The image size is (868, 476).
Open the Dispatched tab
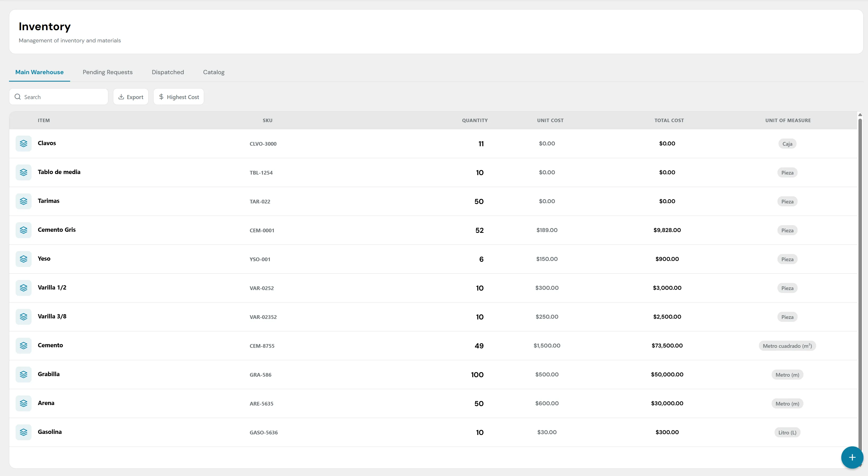pos(168,72)
